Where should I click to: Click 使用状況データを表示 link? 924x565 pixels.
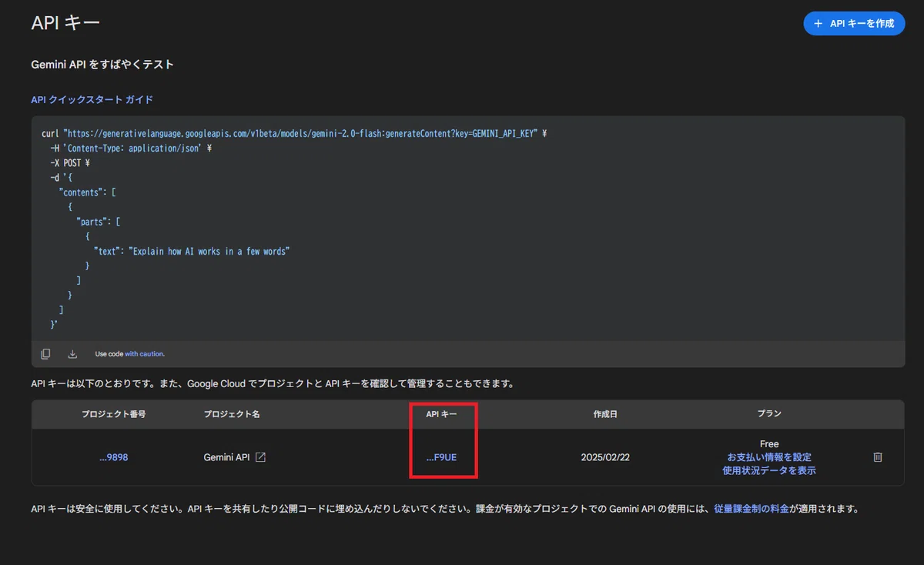coord(769,470)
